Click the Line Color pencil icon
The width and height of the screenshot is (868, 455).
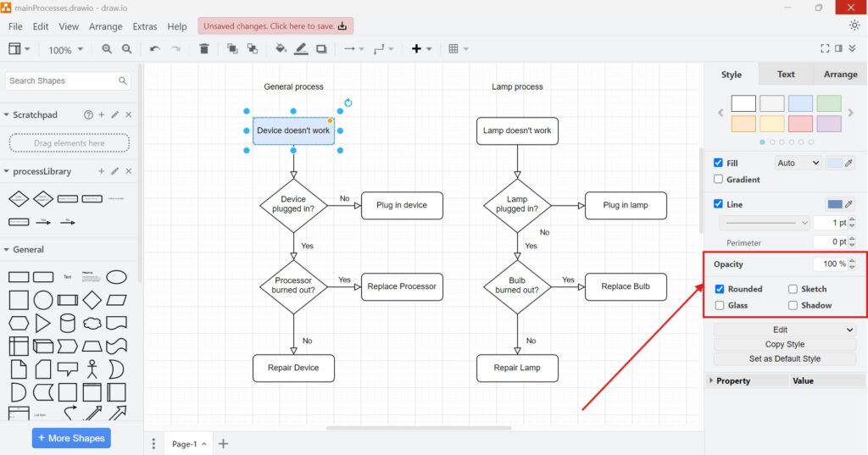pos(301,48)
